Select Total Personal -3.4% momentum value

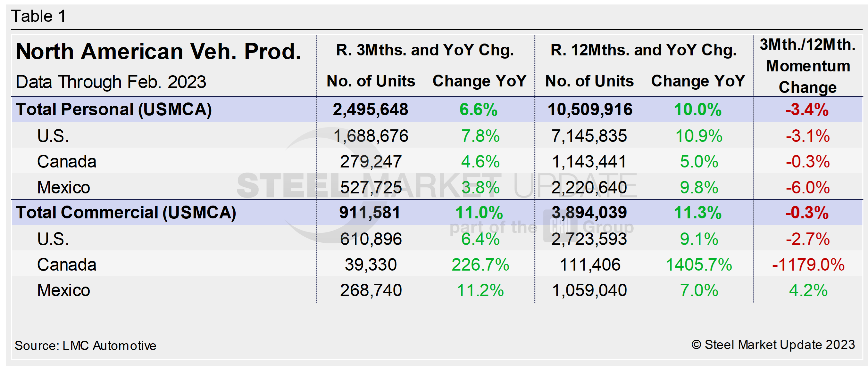click(807, 110)
